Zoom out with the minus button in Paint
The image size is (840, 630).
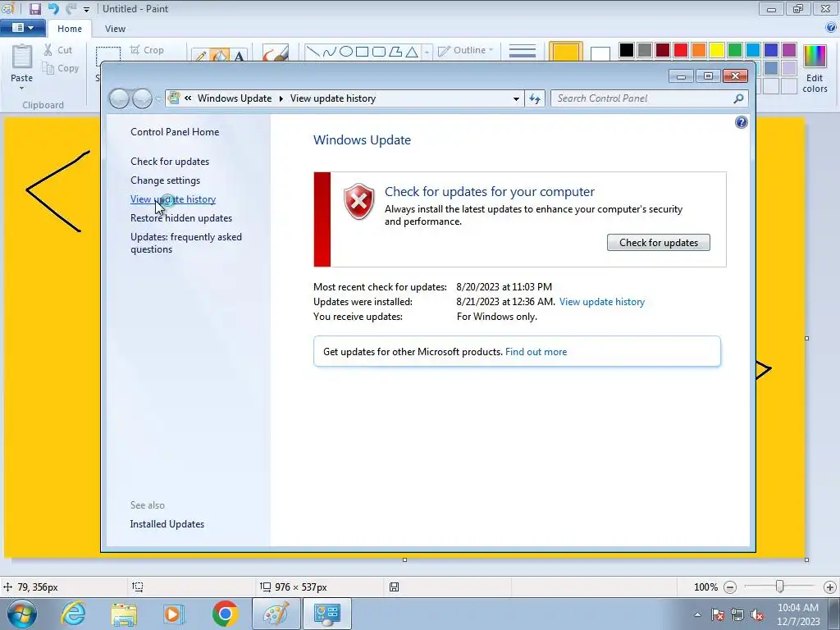coord(729,587)
